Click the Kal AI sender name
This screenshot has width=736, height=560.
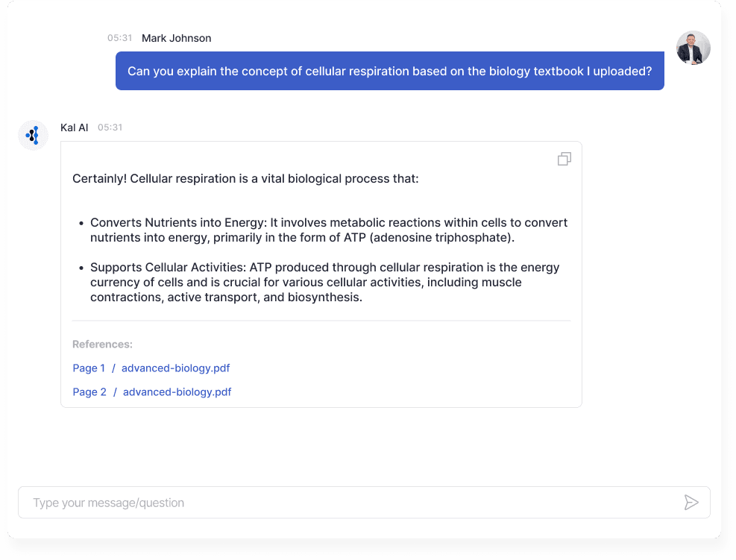pyautogui.click(x=74, y=128)
